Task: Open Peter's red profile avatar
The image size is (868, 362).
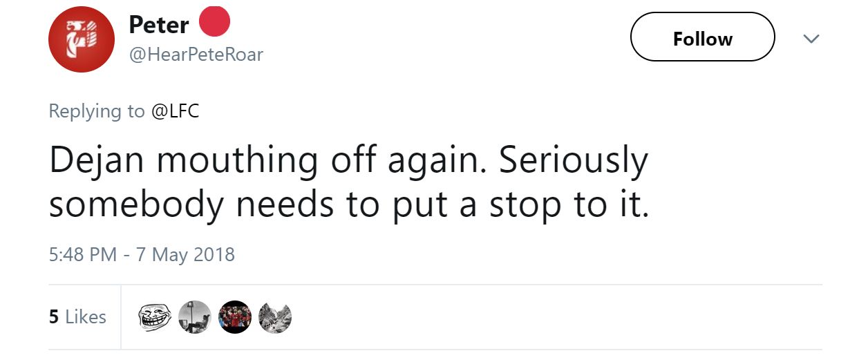Action: coord(82,39)
